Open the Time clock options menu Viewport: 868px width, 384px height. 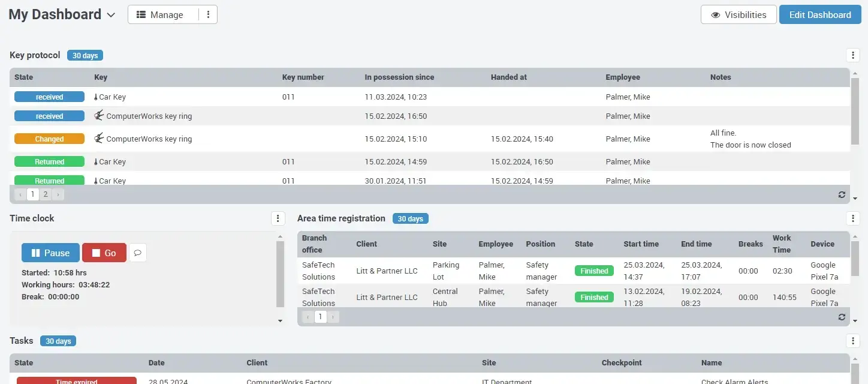point(278,218)
